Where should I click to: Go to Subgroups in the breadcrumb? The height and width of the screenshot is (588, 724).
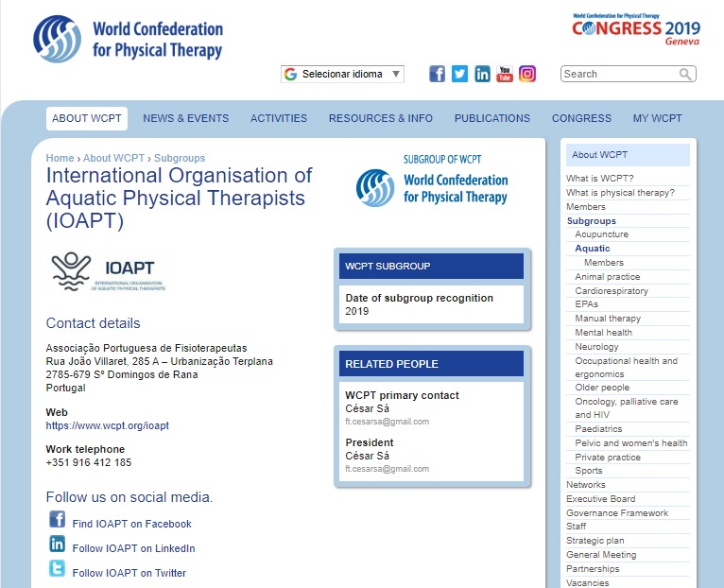[x=180, y=158]
